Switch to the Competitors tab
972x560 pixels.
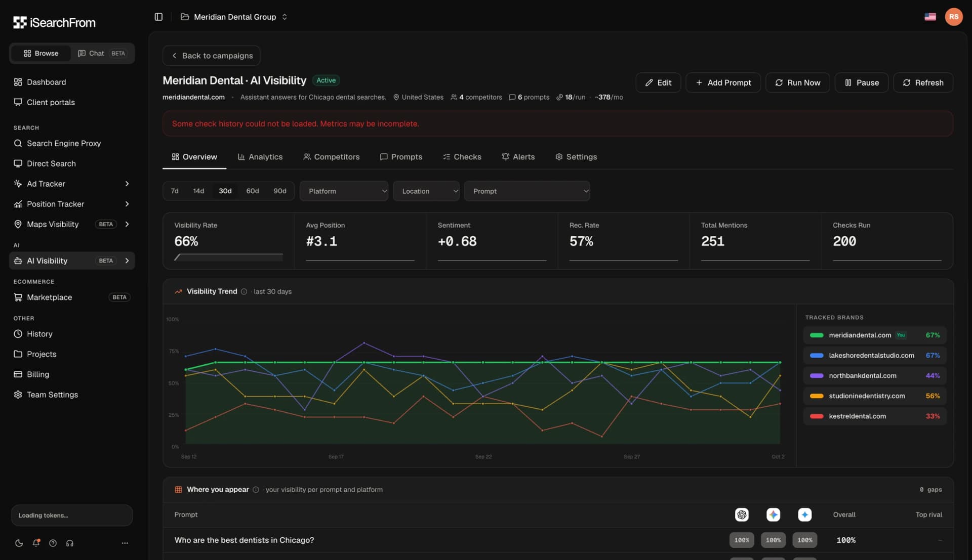(x=331, y=157)
